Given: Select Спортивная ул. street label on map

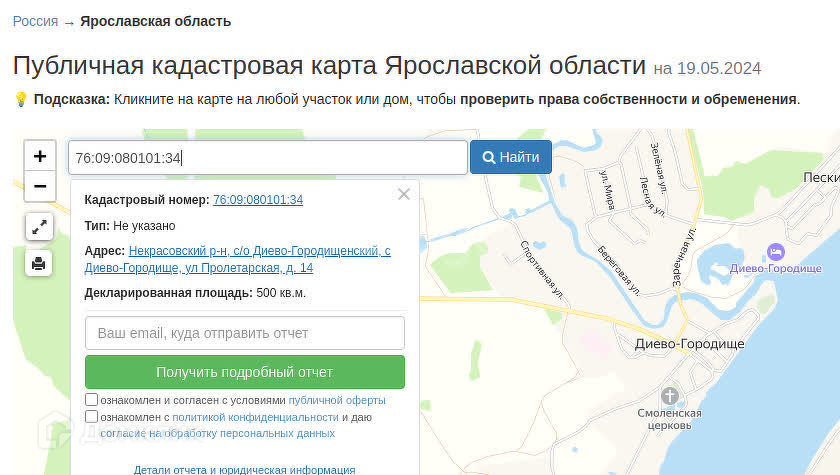Looking at the screenshot, I should point(542,270).
